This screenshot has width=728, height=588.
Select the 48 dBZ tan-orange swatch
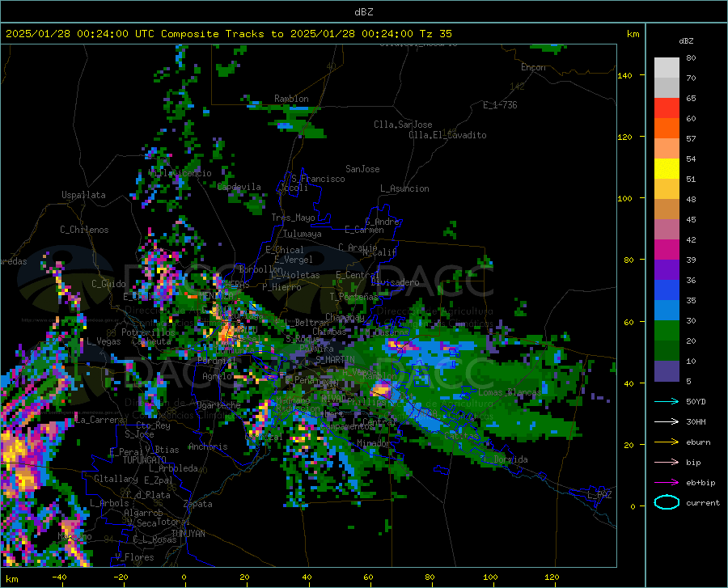667,209
